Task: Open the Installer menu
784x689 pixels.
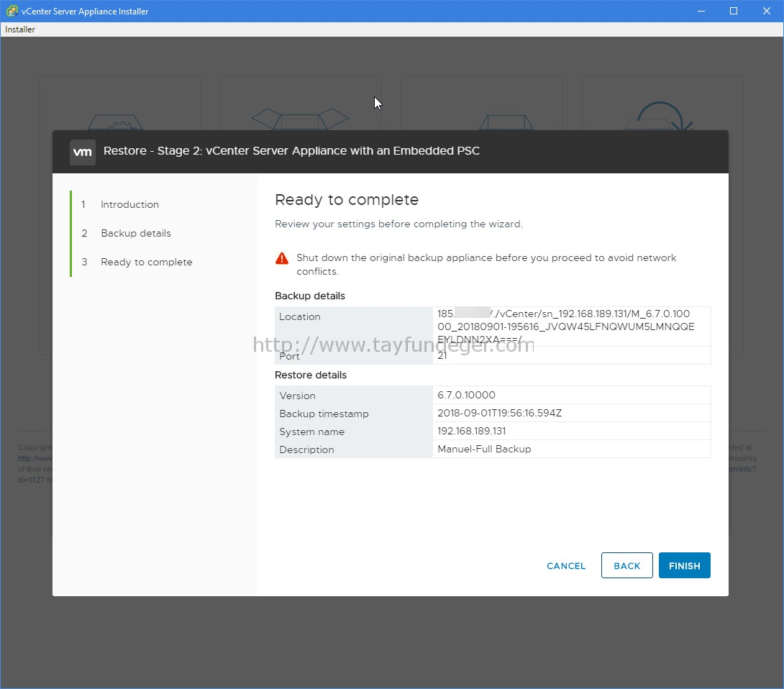Action: coord(20,29)
